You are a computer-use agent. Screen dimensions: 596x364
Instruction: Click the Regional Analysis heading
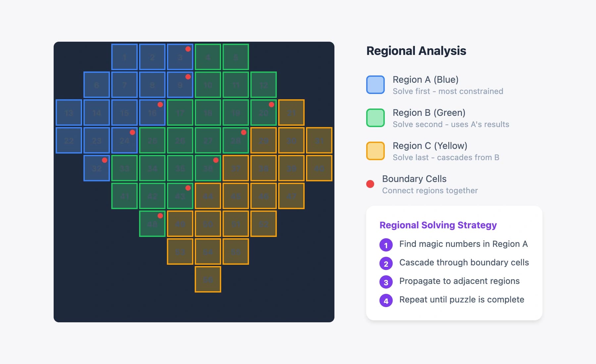point(416,51)
